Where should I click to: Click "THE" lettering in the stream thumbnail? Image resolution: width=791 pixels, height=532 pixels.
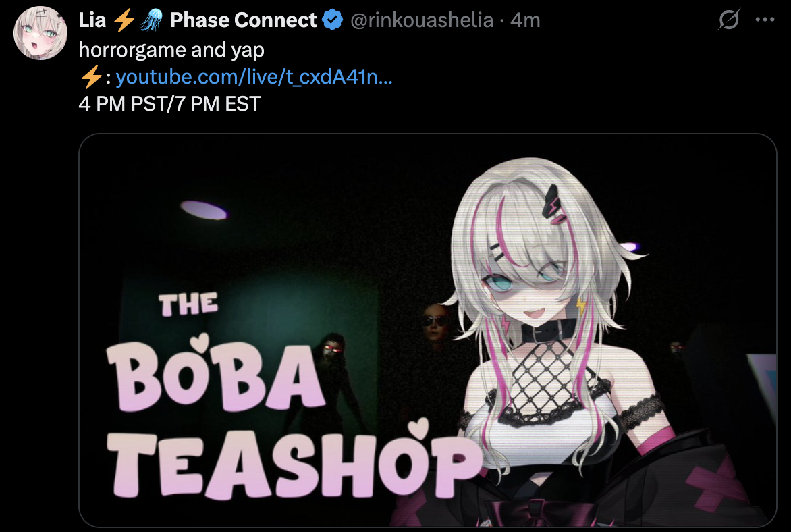click(x=188, y=305)
